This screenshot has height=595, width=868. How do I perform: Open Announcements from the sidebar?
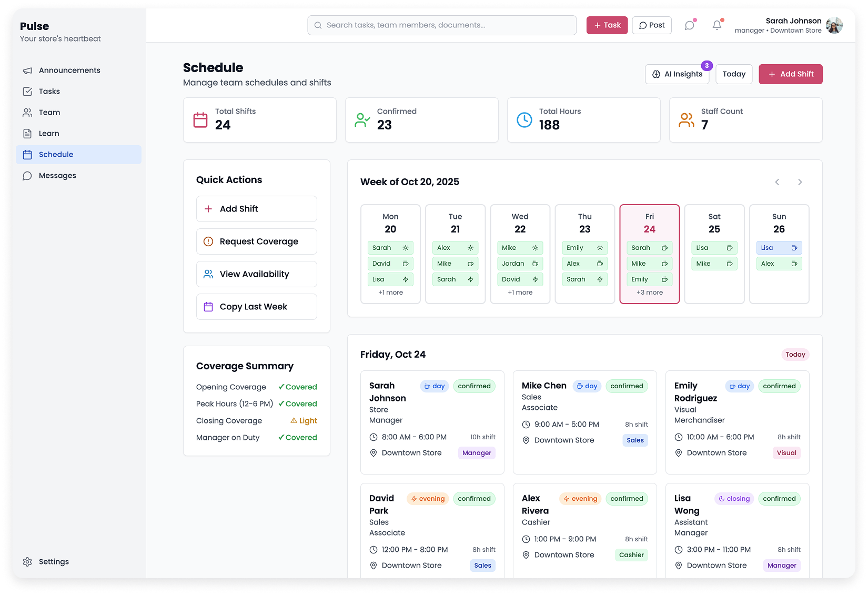click(x=69, y=70)
